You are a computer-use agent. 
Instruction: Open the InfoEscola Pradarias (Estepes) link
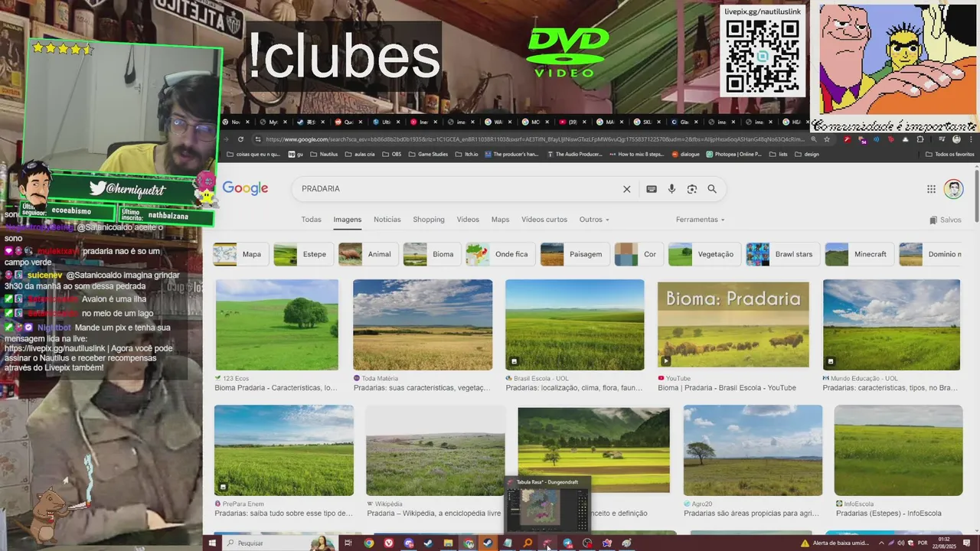coord(889,514)
